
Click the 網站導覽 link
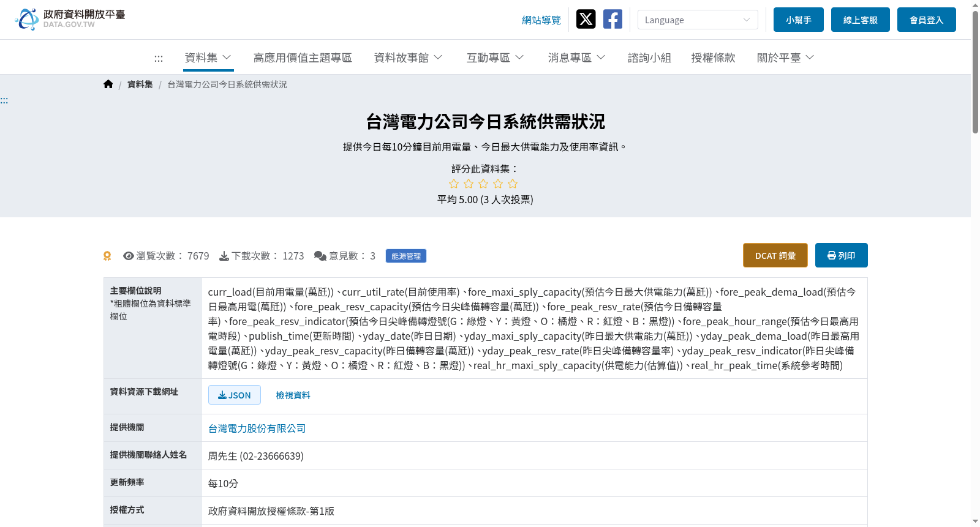(541, 20)
